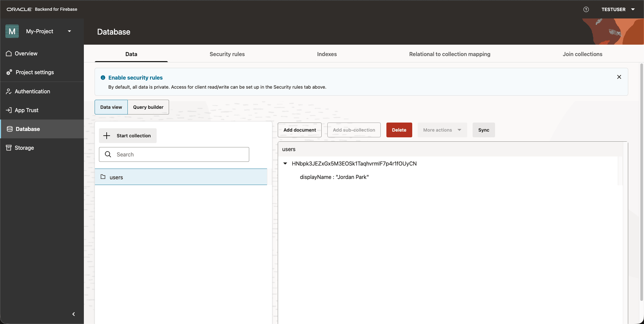The height and width of the screenshot is (324, 644).
Task: Click the Database cylinder icon
Action: (10, 129)
